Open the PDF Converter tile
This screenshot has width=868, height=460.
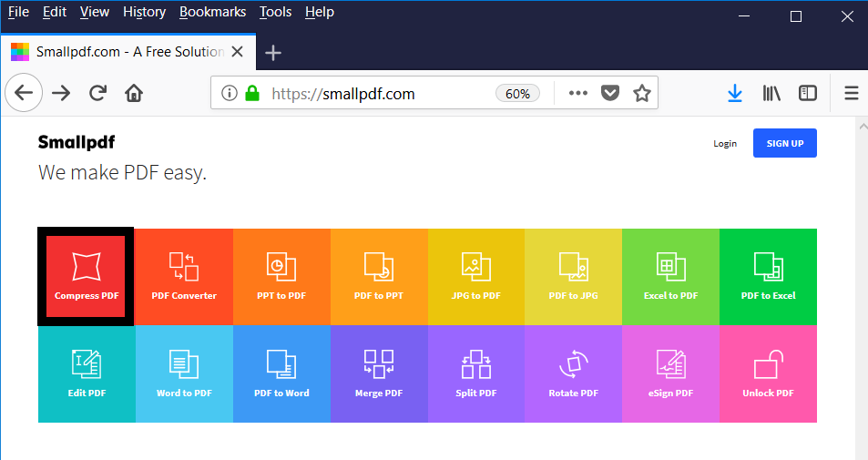click(x=184, y=277)
